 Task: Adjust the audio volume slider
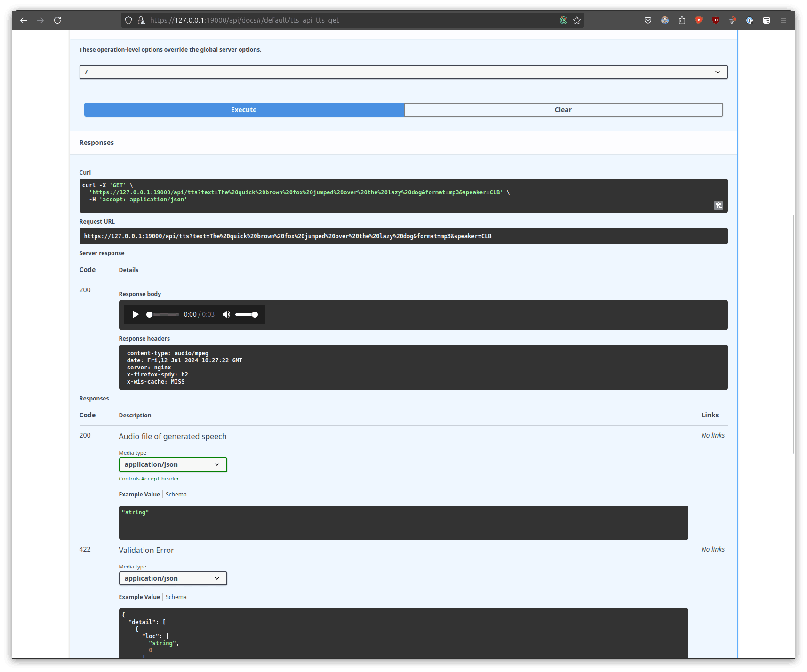[247, 314]
